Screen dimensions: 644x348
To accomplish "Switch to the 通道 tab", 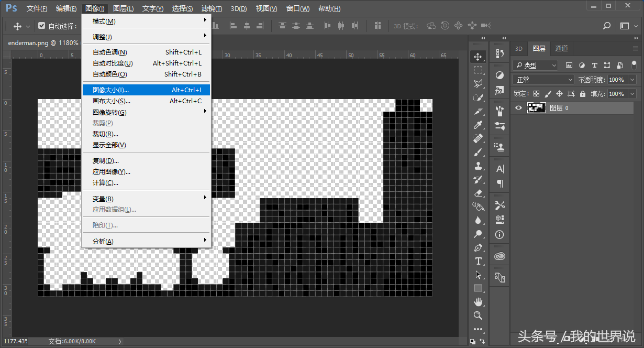I will [561, 48].
